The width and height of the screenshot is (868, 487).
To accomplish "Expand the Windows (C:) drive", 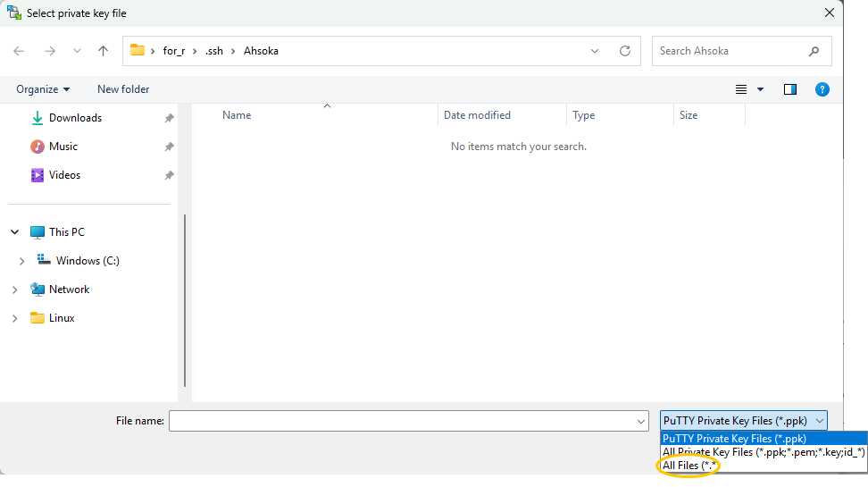I will click(x=21, y=261).
